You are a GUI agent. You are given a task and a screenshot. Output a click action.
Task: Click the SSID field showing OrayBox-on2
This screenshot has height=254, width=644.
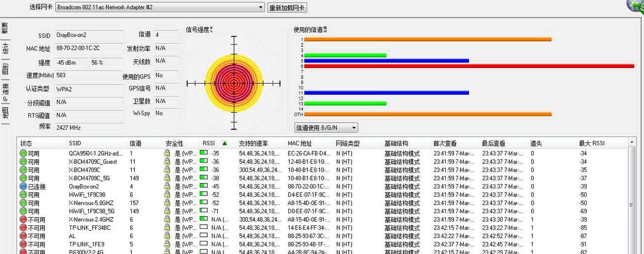click(x=89, y=35)
